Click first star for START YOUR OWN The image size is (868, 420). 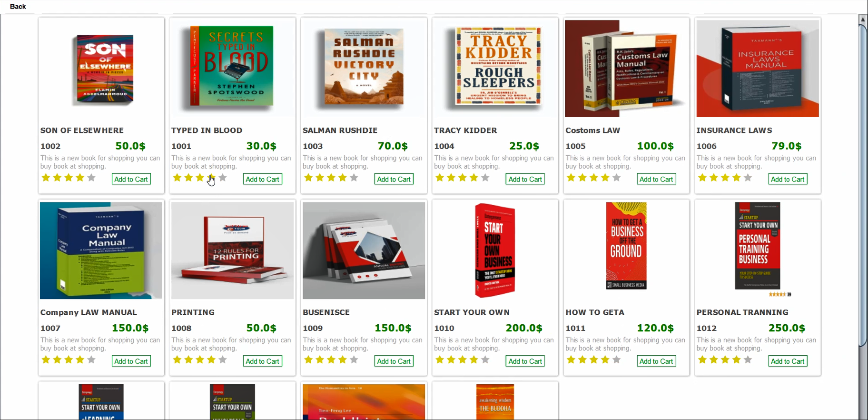(440, 360)
